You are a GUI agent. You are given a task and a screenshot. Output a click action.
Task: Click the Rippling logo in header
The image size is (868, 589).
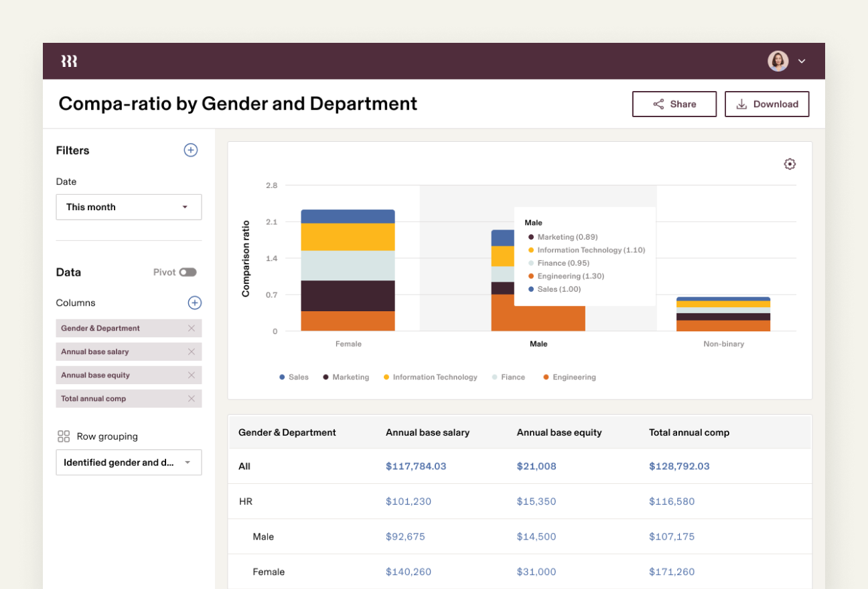click(x=69, y=62)
